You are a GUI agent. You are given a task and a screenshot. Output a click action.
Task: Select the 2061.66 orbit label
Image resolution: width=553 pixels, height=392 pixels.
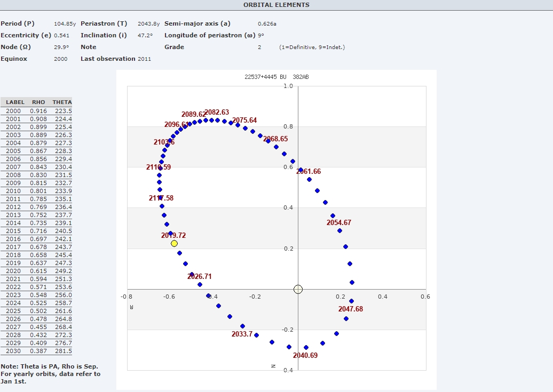click(309, 171)
